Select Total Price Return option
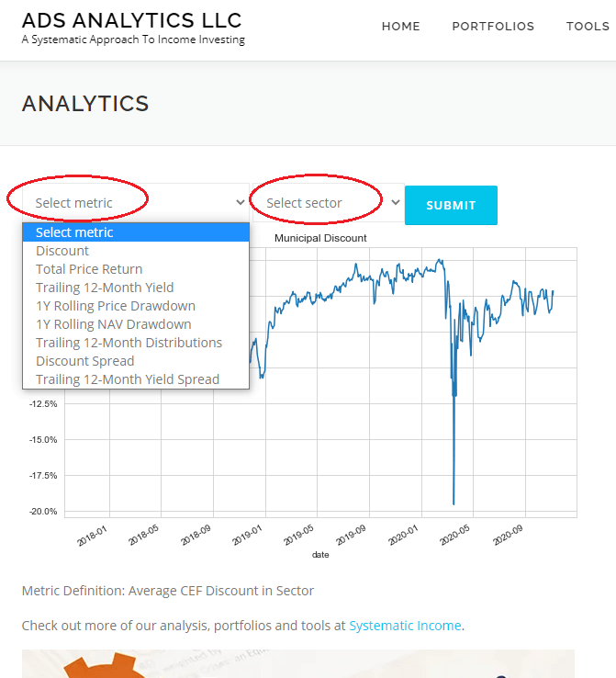616x678 pixels. click(89, 269)
